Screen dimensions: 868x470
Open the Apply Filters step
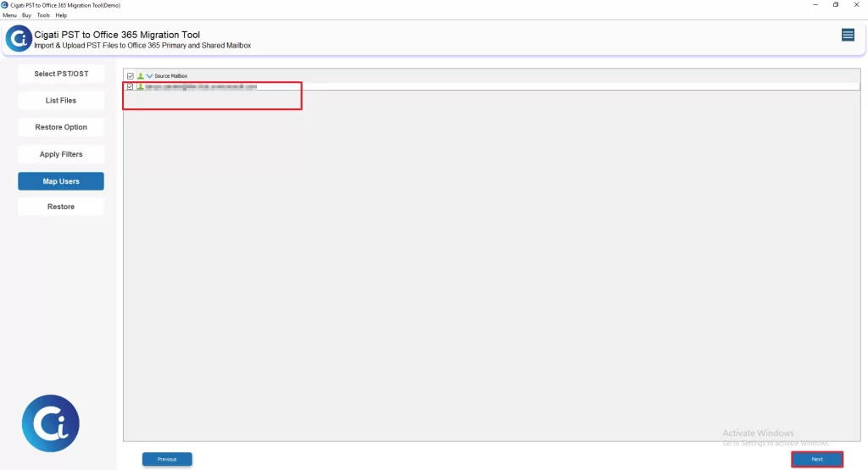tap(61, 154)
